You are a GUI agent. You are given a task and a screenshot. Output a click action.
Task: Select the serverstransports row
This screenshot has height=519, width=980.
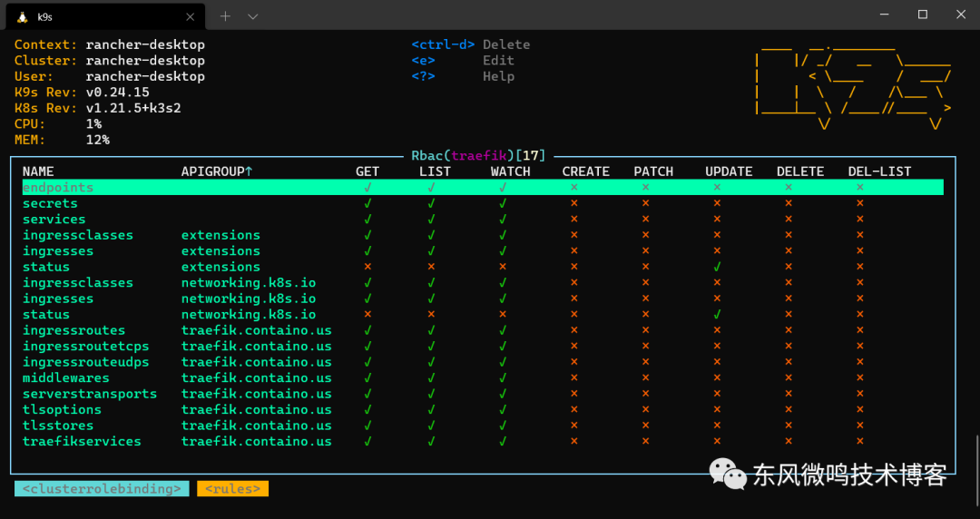[x=483, y=393]
